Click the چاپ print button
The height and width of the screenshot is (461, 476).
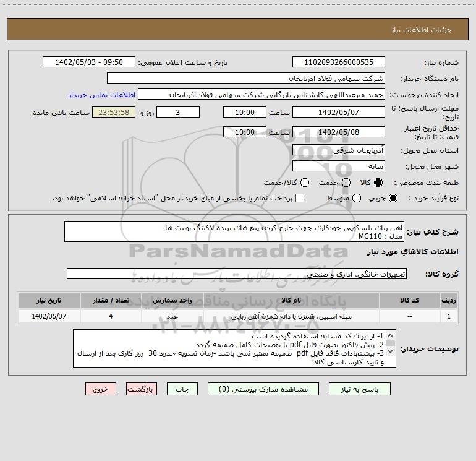pyautogui.click(x=182, y=389)
